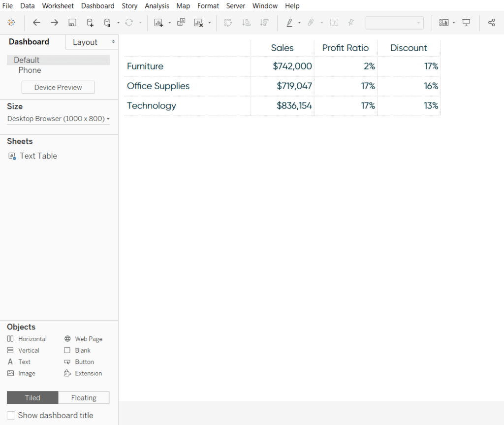Open the Analysis menu

point(157,5)
